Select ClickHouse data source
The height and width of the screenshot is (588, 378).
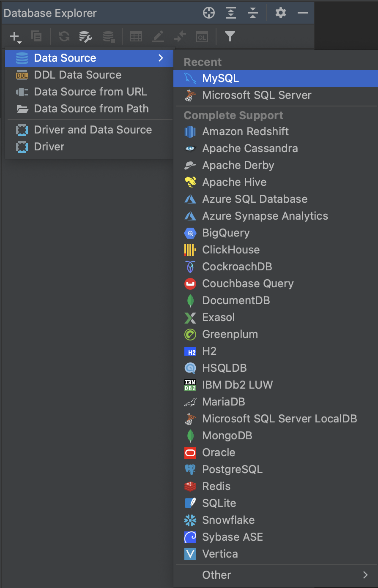[276, 250]
